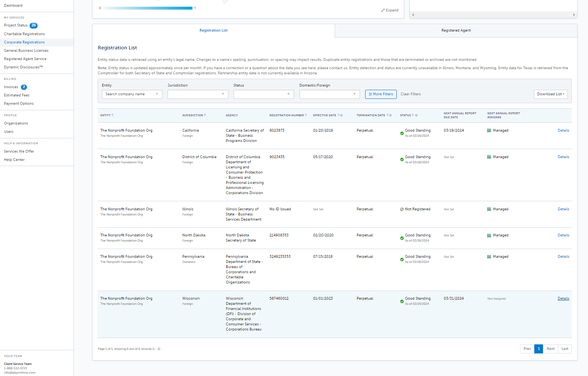This screenshot has height=376, width=588.
Task: Click Wisconsin Good Standing checkmark icon
Action: [x=402, y=301]
